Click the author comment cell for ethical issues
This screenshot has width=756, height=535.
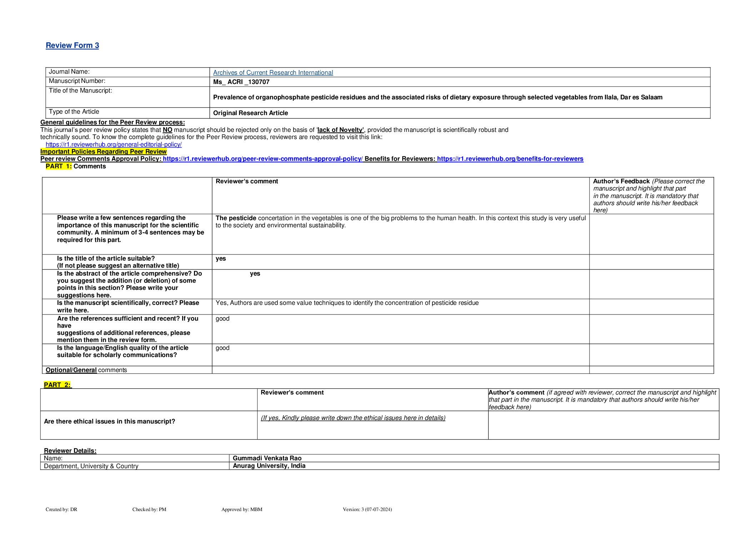(x=603, y=425)
